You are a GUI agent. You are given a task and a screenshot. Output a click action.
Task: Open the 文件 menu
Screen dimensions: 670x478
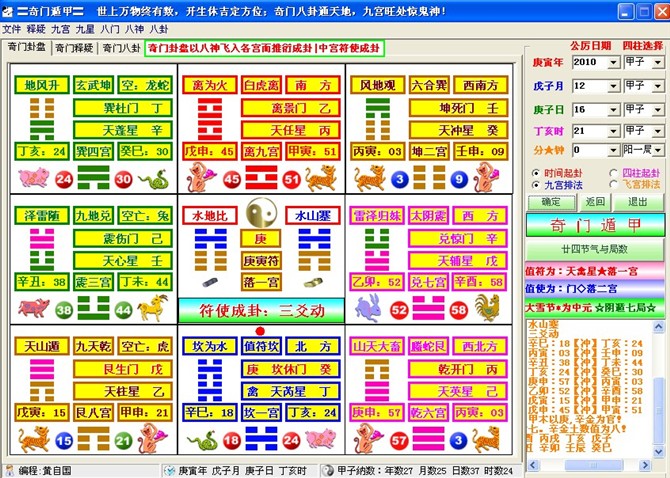coord(12,29)
